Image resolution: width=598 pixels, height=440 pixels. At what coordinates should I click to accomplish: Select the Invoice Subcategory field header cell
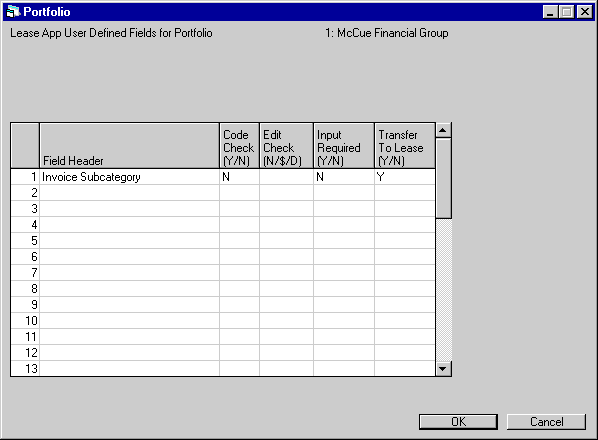130,177
